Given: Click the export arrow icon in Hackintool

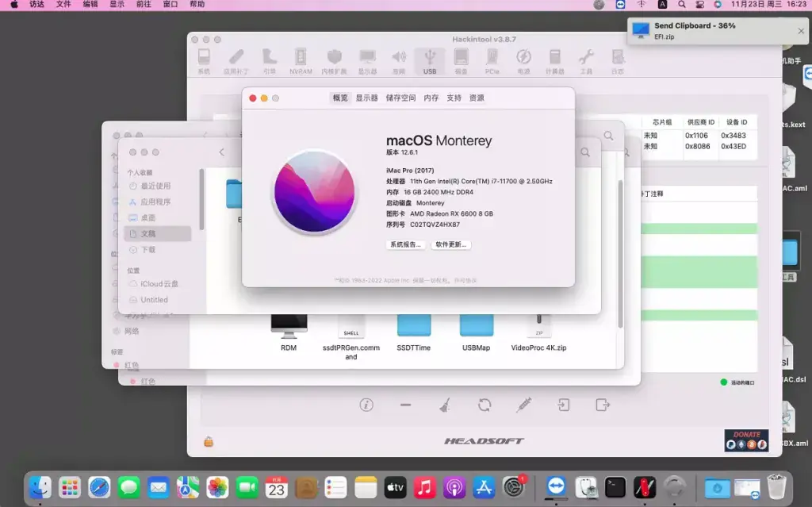Looking at the screenshot, I should [603, 405].
